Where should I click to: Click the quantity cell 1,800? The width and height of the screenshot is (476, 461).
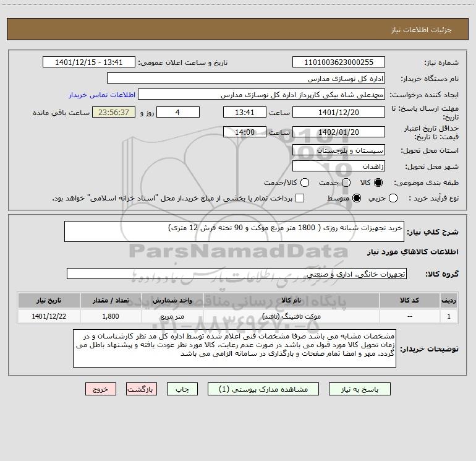pos(111,317)
